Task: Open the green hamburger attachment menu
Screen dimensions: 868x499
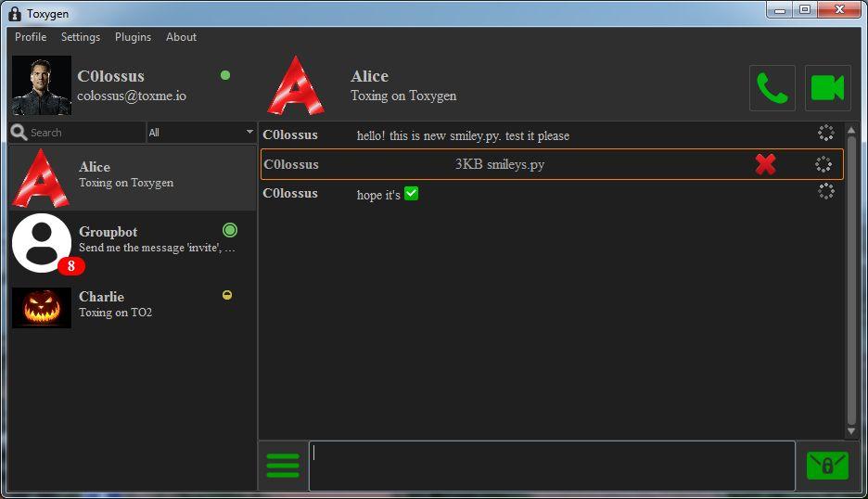Action: pos(283,465)
